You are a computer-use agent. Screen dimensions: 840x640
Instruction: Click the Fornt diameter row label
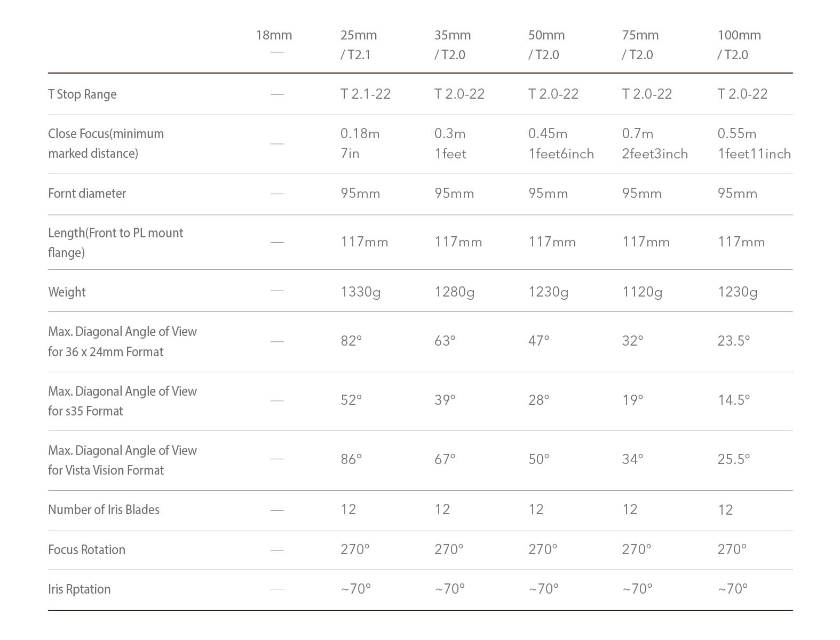tap(87, 194)
